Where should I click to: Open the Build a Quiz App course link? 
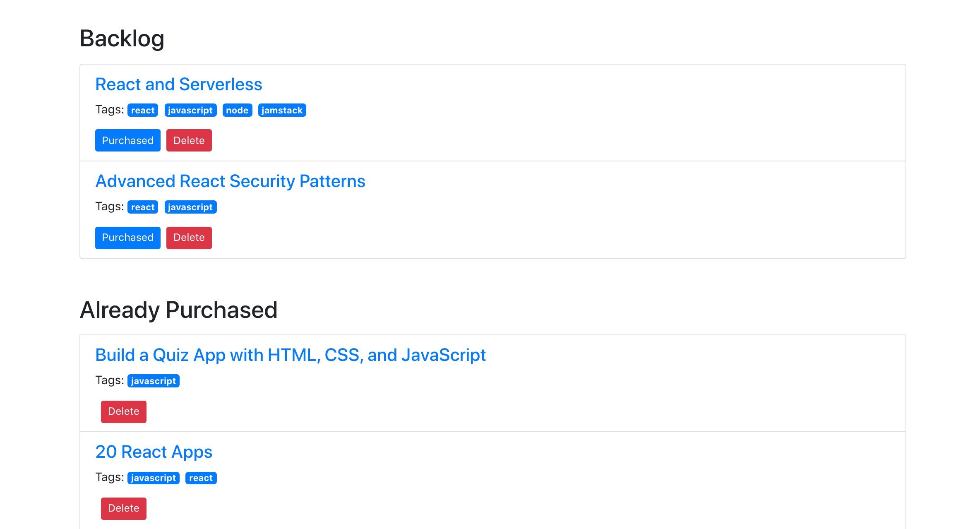291,355
